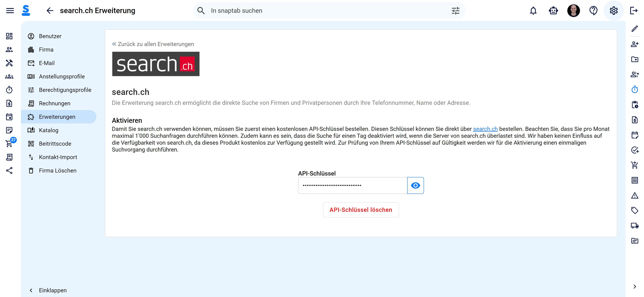Viewport: 644px width, 297px height.
Task: Select E-Mail settings item
Action: click(x=59, y=63)
